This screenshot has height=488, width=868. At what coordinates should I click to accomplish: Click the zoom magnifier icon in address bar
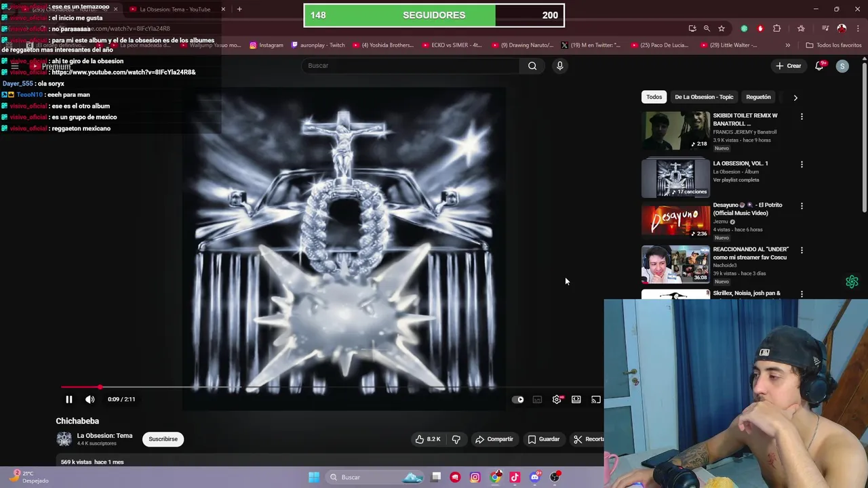point(707,28)
